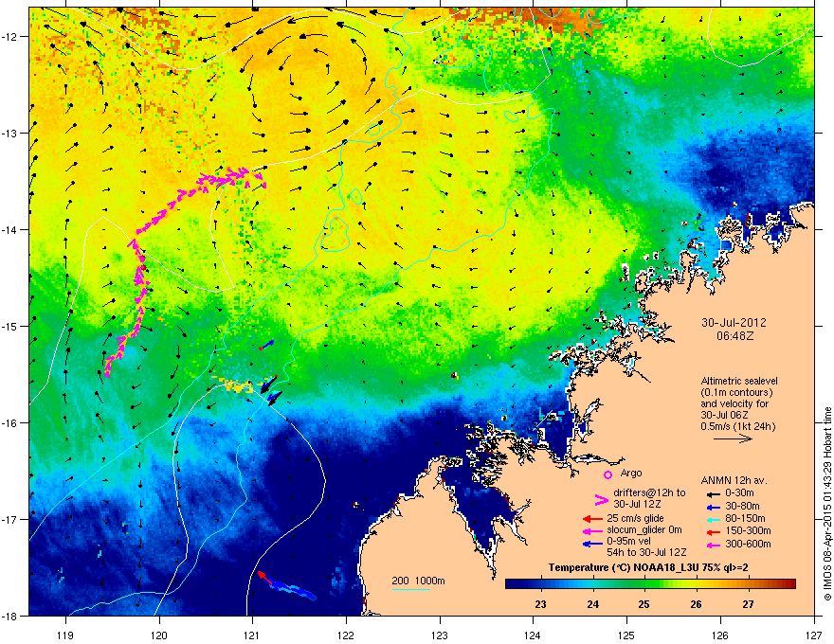
Task: Click the longitude axis label '126'
Action: (720, 635)
